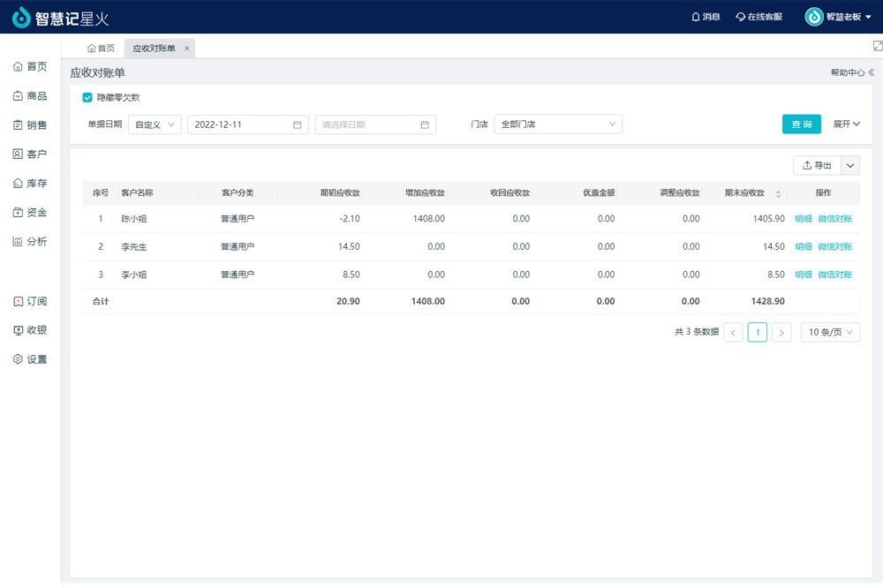Open 销售 sidebar section
883x588 pixels.
pos(30,125)
